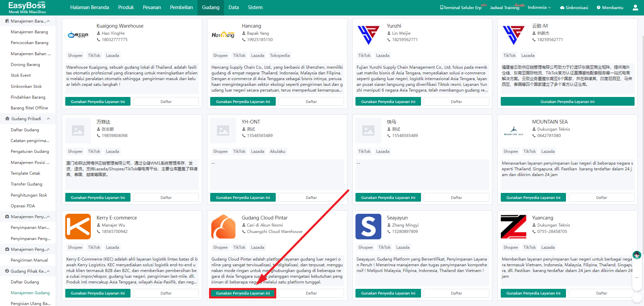The image size is (644, 306).
Task: Open Penghitungan Stok in sidebar
Action: (29, 195)
